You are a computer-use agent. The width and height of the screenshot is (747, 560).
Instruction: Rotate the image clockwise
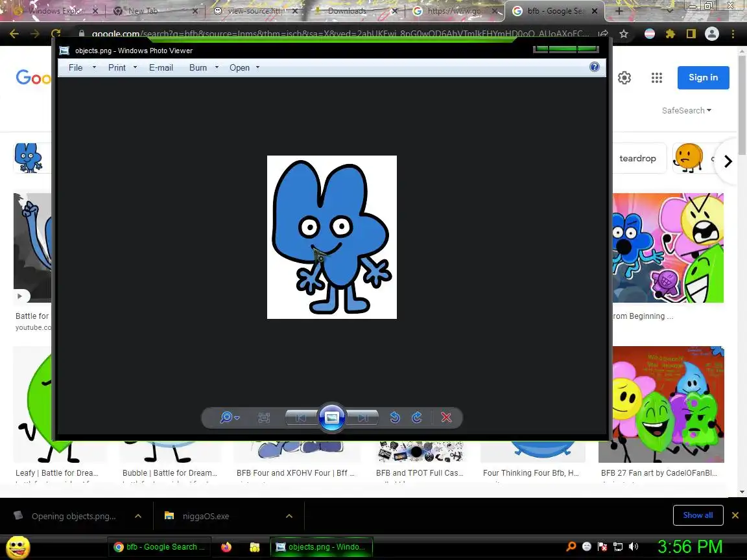point(417,417)
